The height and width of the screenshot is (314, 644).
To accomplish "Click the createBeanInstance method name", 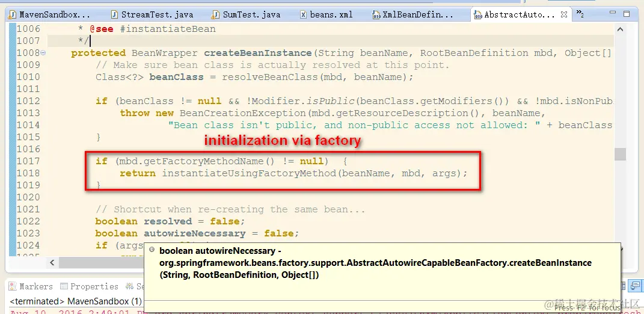I will point(258,53).
